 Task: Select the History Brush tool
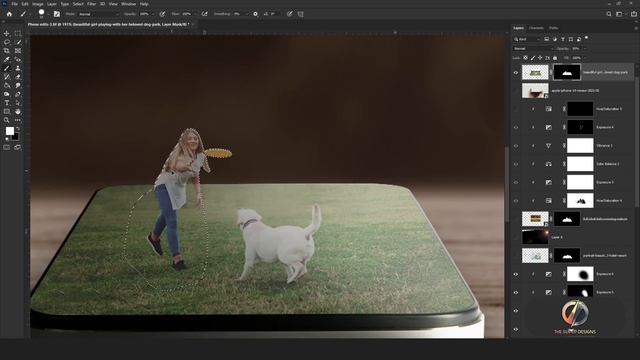7,77
